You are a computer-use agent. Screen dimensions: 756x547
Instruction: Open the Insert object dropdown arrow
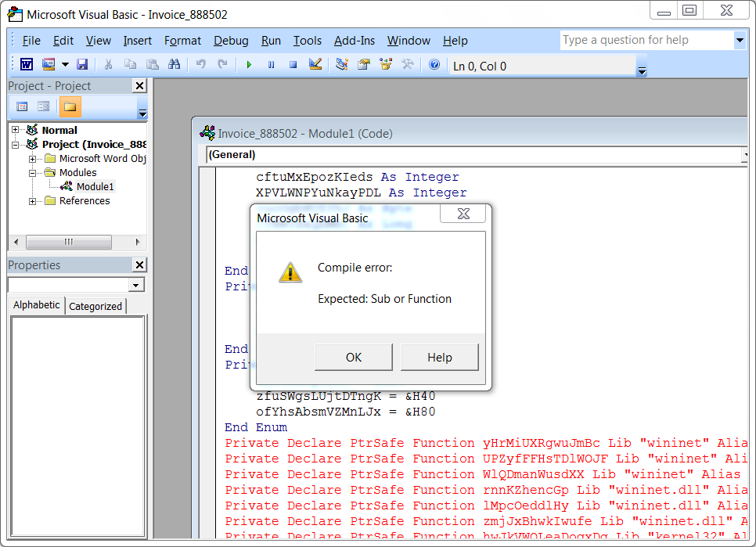(65, 64)
